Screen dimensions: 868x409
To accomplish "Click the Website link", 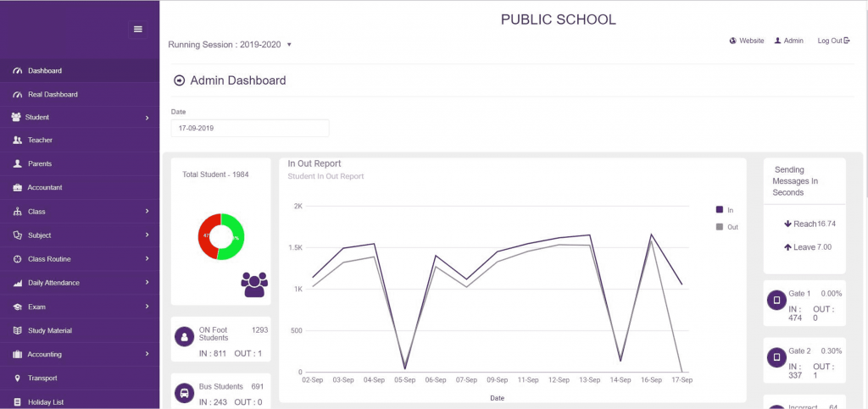I will click(747, 41).
